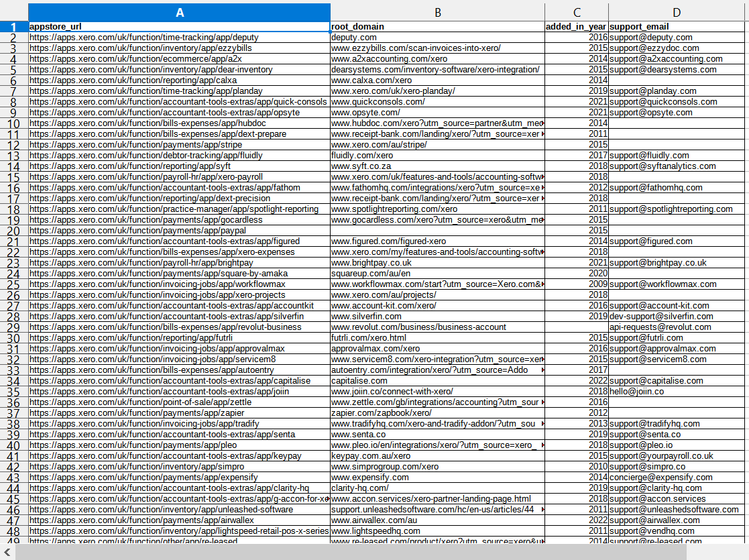Click the added_in_year header cell

pyautogui.click(x=577, y=27)
